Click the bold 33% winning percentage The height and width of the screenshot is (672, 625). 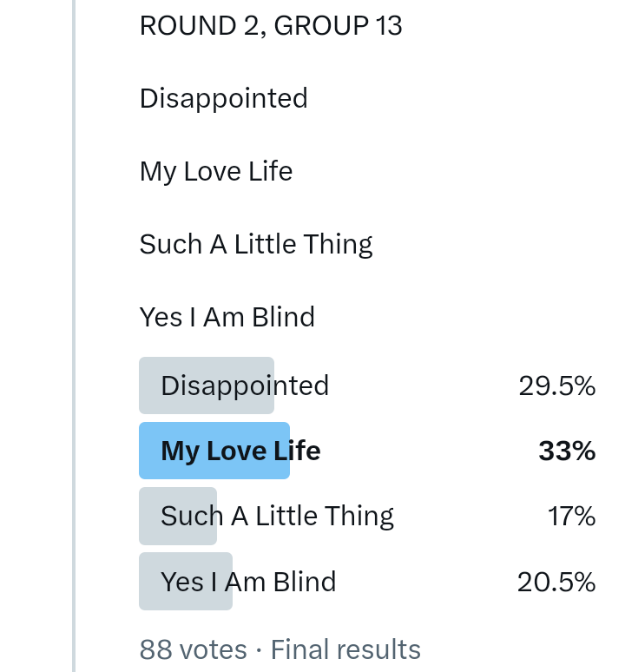point(567,451)
